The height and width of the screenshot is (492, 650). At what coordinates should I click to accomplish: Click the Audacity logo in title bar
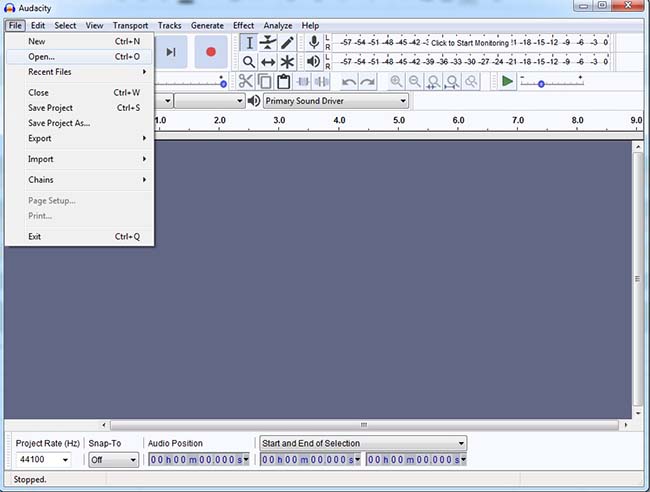click(x=10, y=8)
